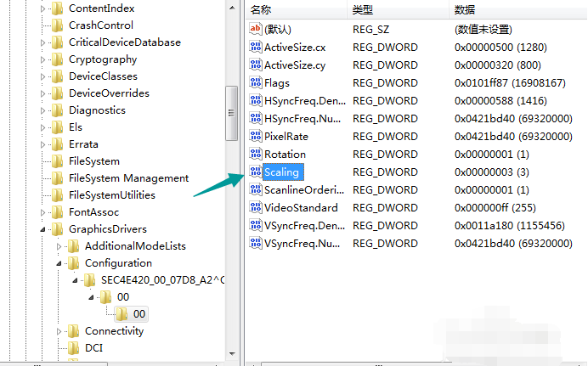Select the (默认) string value icon
Image resolution: width=588 pixels, height=366 pixels.
coord(255,29)
